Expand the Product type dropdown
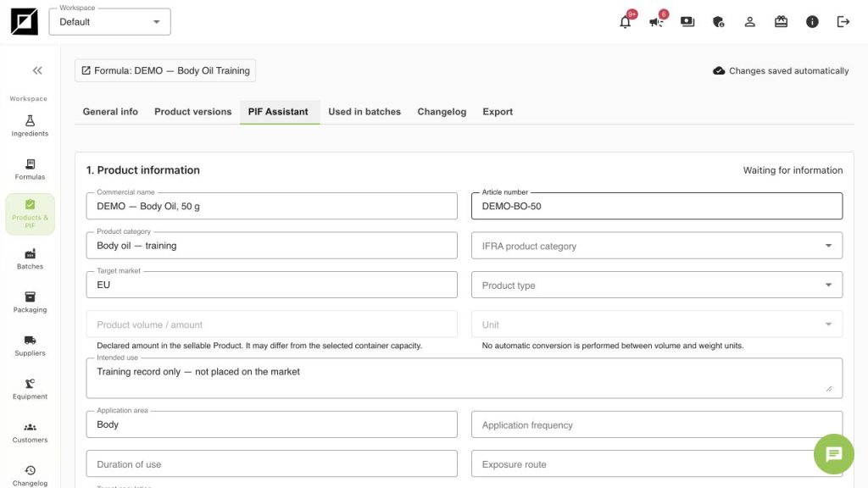 pyautogui.click(x=657, y=285)
